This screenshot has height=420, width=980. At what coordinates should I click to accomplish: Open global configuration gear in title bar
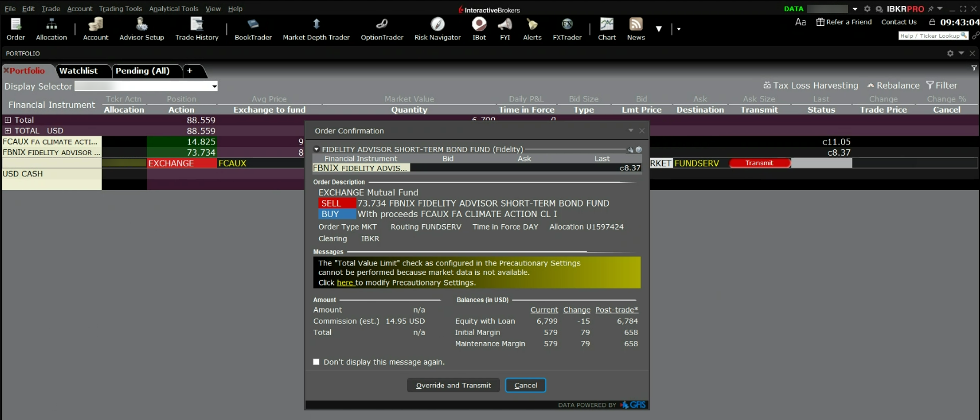click(867, 9)
